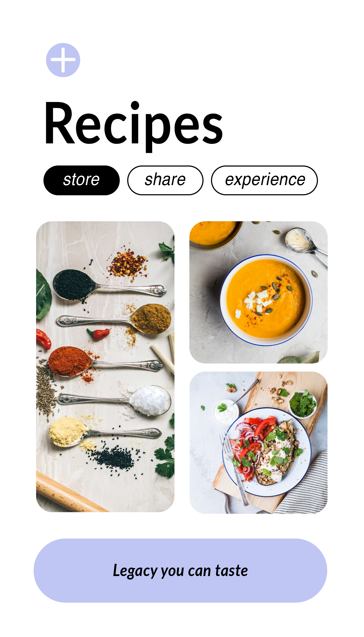Tap the wide lavender banner button
Viewport: 364px width, 637px height.
[180, 570]
